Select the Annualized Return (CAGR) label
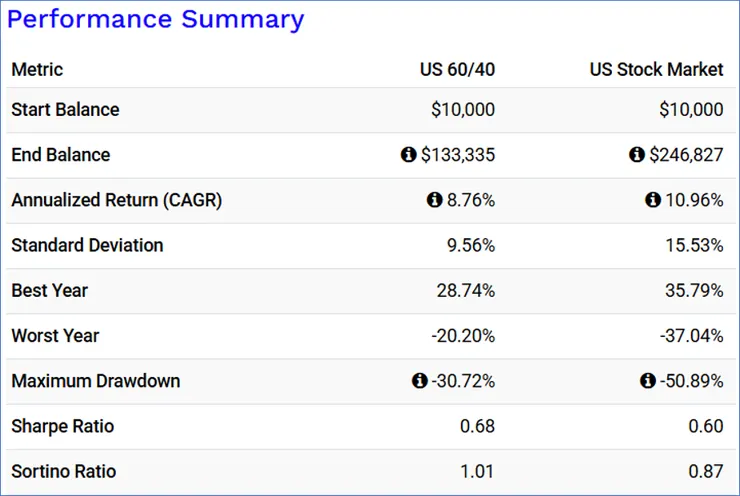 pyautogui.click(x=116, y=200)
